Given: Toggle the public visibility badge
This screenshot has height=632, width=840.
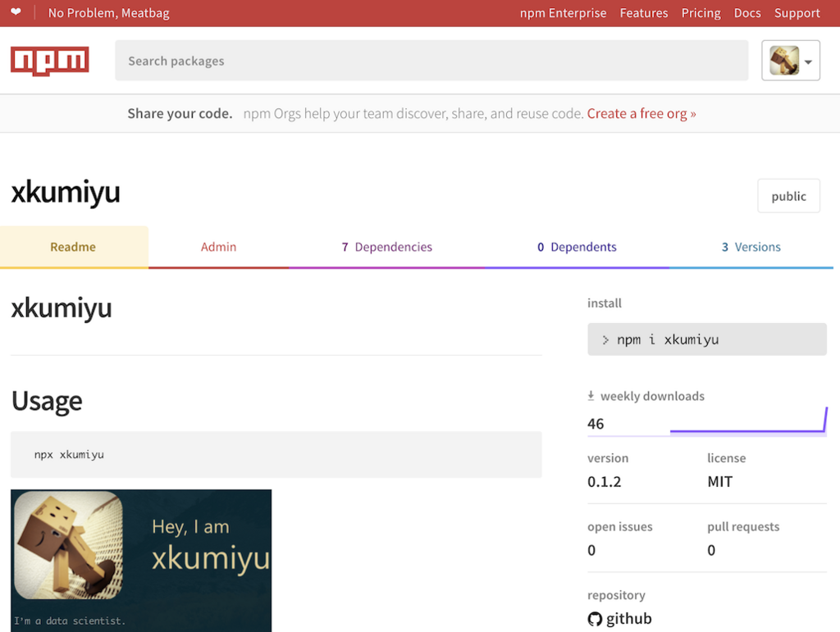Looking at the screenshot, I should pyautogui.click(x=788, y=196).
